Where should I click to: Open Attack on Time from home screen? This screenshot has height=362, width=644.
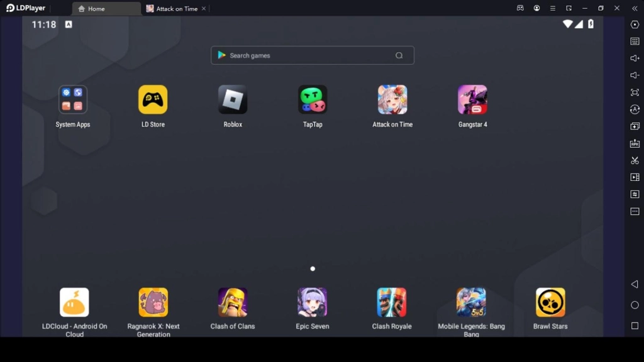coord(392,99)
